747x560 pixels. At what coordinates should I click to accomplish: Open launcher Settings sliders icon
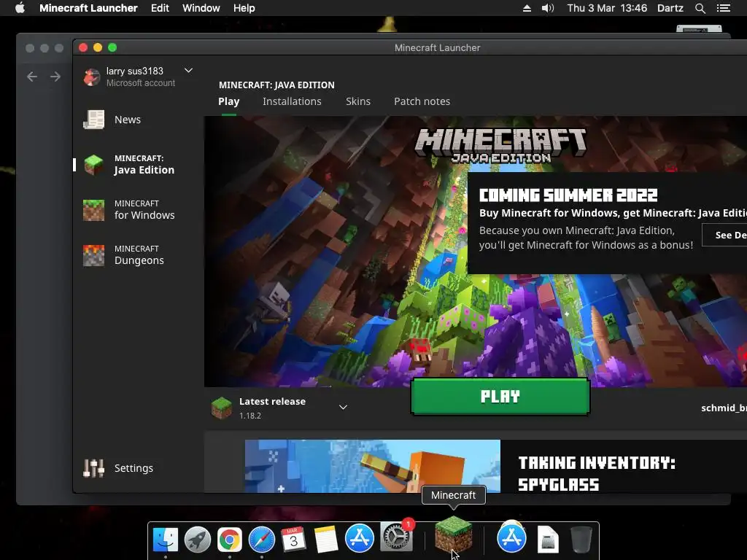click(x=94, y=468)
